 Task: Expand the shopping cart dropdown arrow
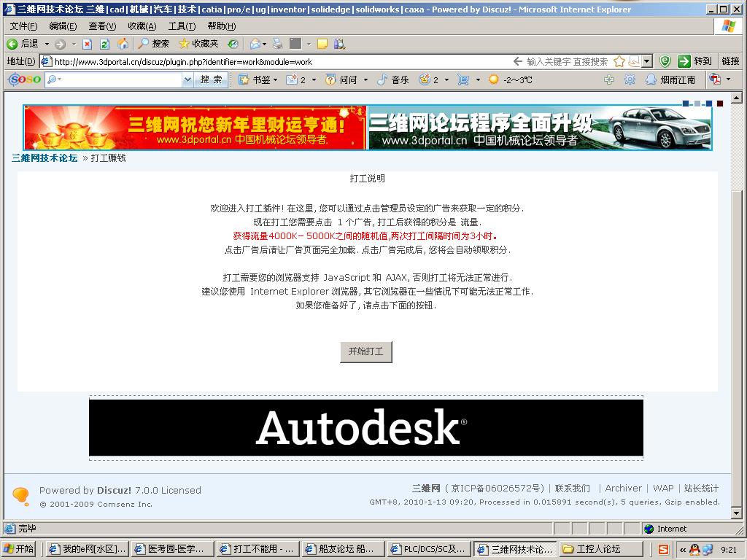[478, 79]
